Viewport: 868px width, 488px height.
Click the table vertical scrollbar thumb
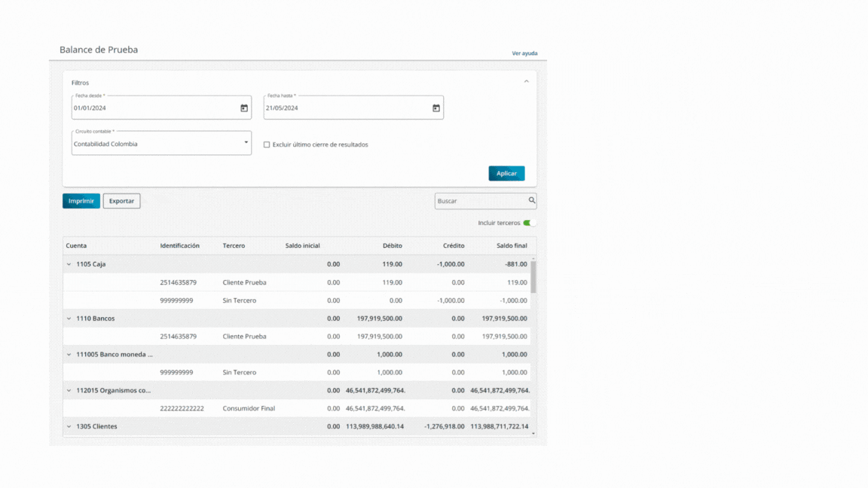(x=533, y=276)
